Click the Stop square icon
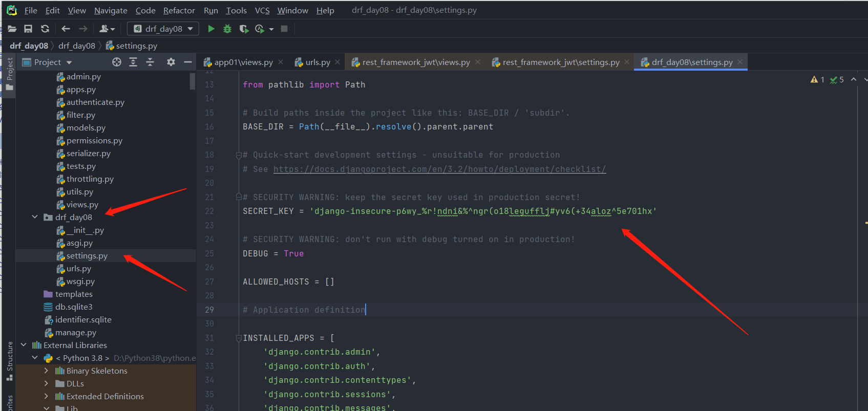Screen dimensions: 868x411 click(284, 29)
